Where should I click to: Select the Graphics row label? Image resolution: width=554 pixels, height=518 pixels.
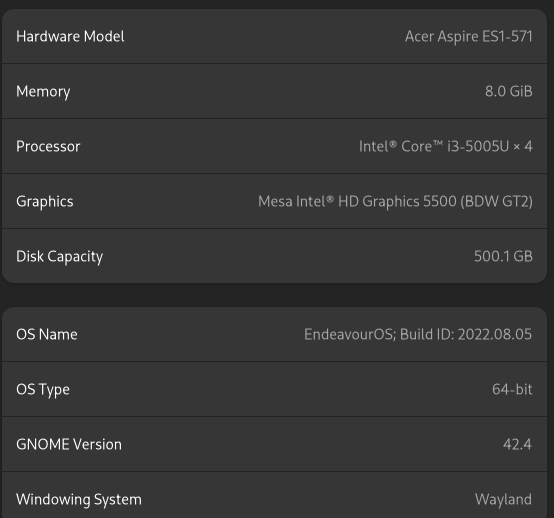tap(45, 202)
